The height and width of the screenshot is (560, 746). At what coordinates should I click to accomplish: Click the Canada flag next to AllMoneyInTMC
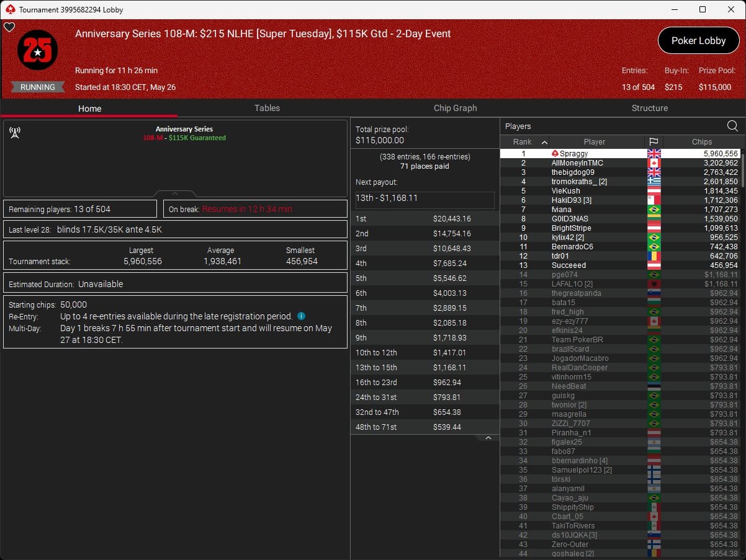[x=654, y=162]
